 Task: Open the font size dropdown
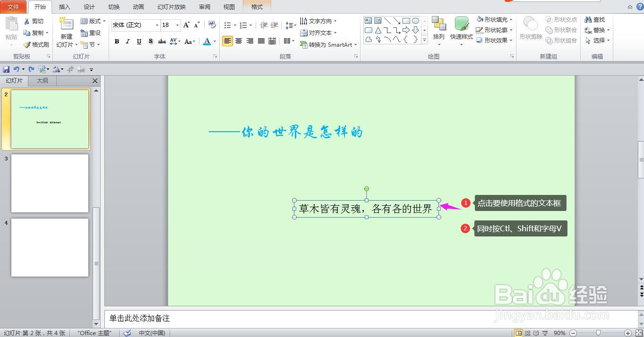(177, 25)
